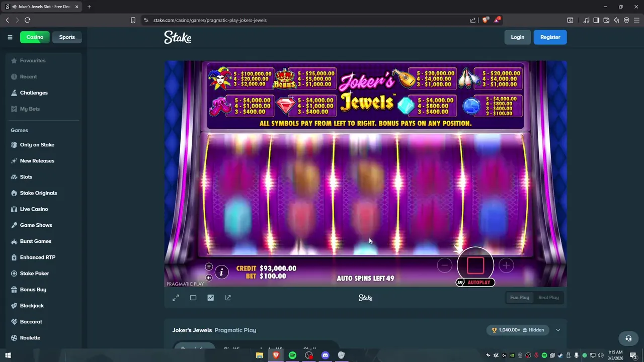Click the Live Casino icon
644x362 pixels.
14,209
